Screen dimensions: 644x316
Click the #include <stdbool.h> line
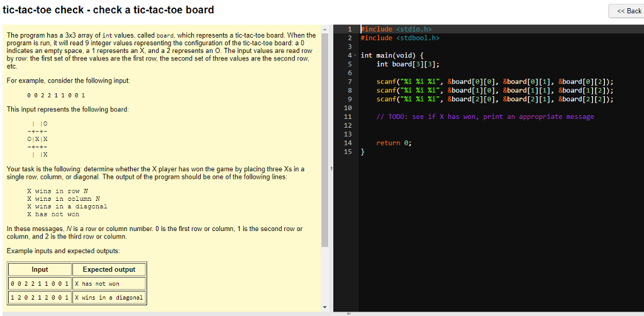click(400, 38)
